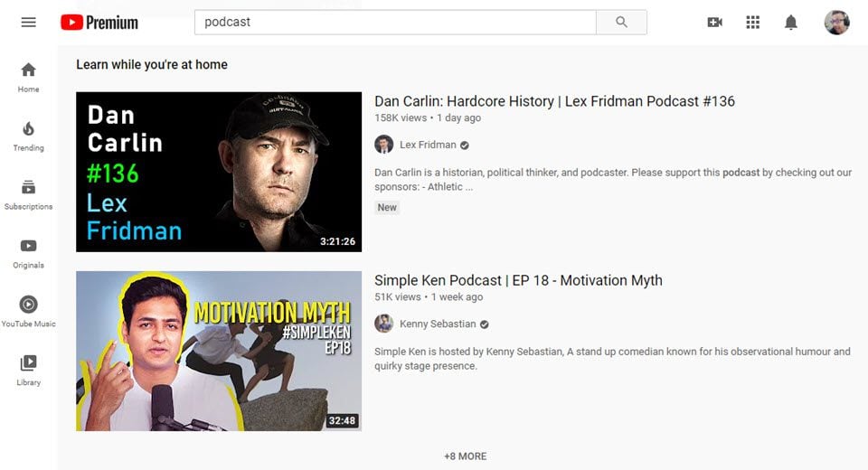Open Library in the sidebar
The image size is (868, 470).
click(28, 371)
